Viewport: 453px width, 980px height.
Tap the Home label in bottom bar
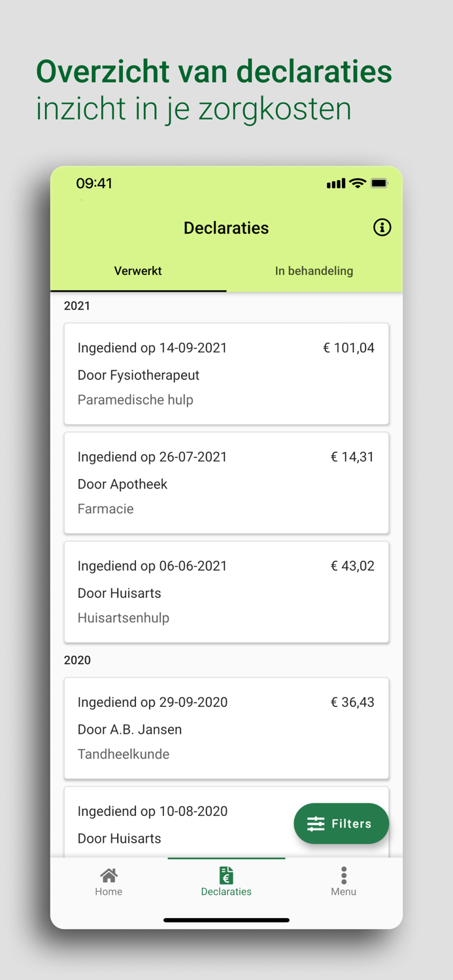109,892
